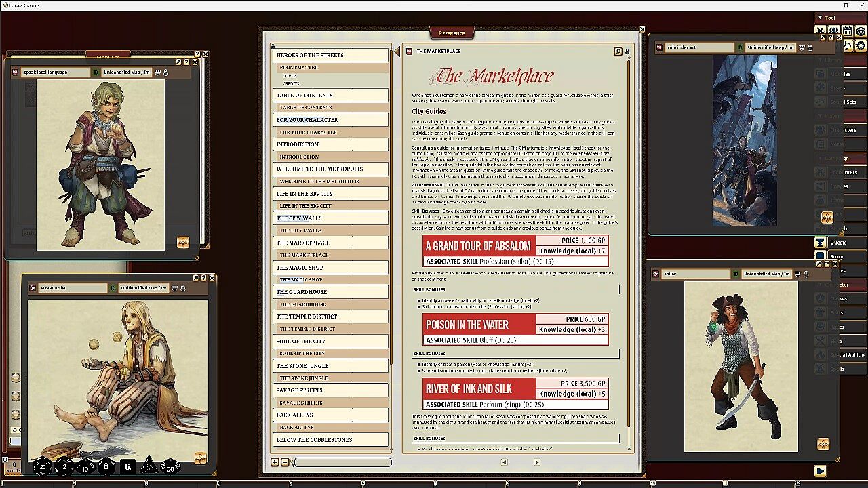Open the Calendar tool icon
Image resolution: width=868 pixels, height=488 pixels.
coord(847,30)
